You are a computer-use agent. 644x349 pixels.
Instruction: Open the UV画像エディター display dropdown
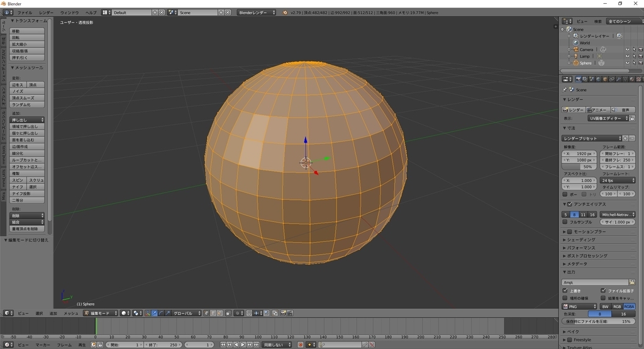(x=608, y=118)
